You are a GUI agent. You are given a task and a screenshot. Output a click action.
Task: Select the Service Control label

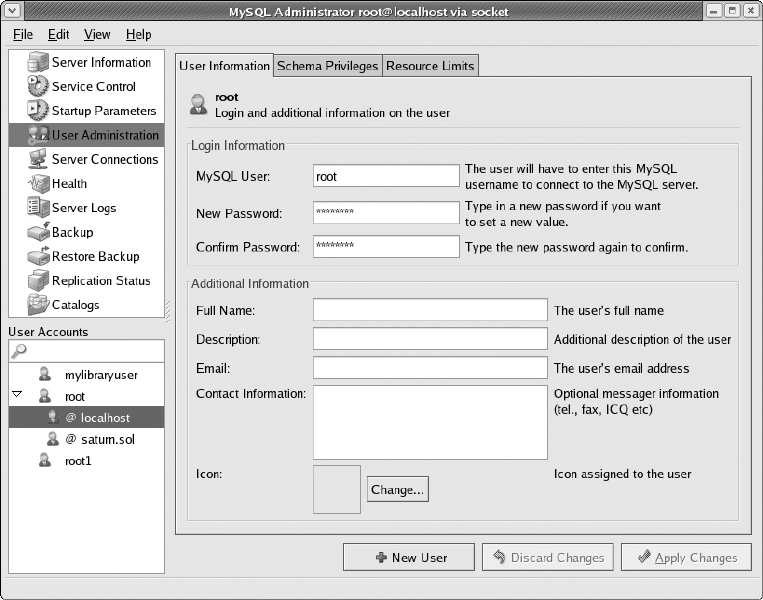point(93,86)
